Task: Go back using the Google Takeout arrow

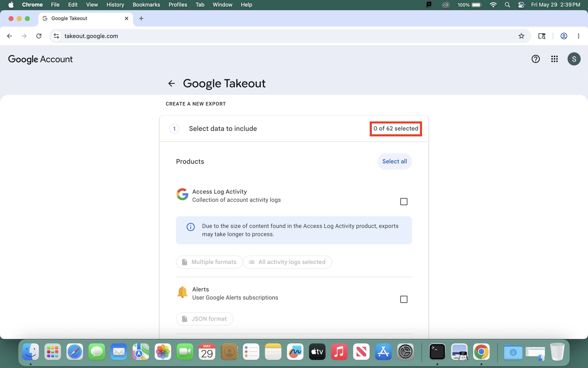Action: [171, 83]
